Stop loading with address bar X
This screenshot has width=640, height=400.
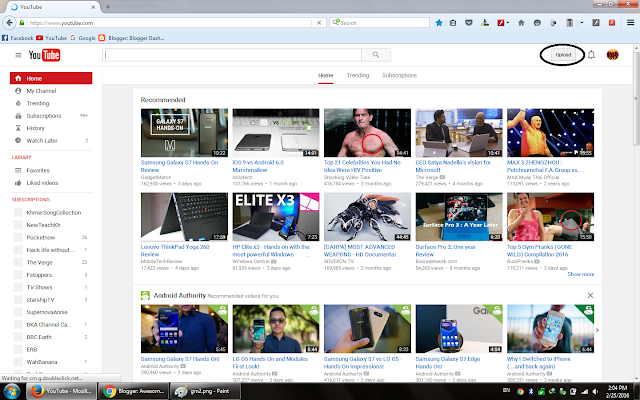(x=319, y=23)
